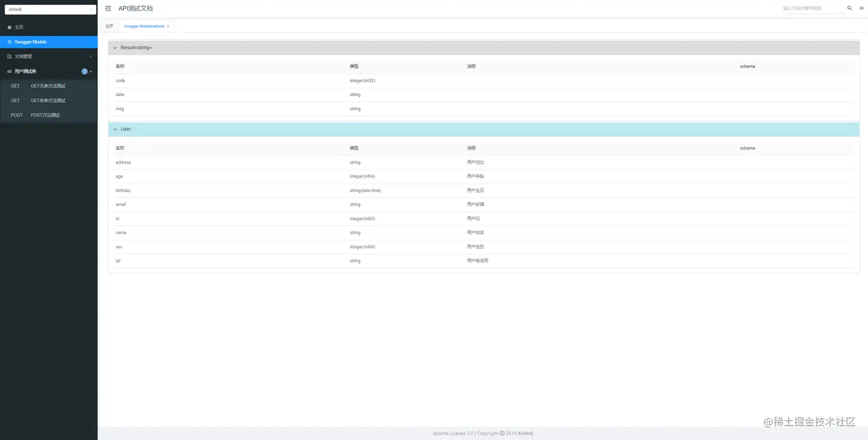
Task: Select the birthday field name cell
Action: tap(123, 190)
